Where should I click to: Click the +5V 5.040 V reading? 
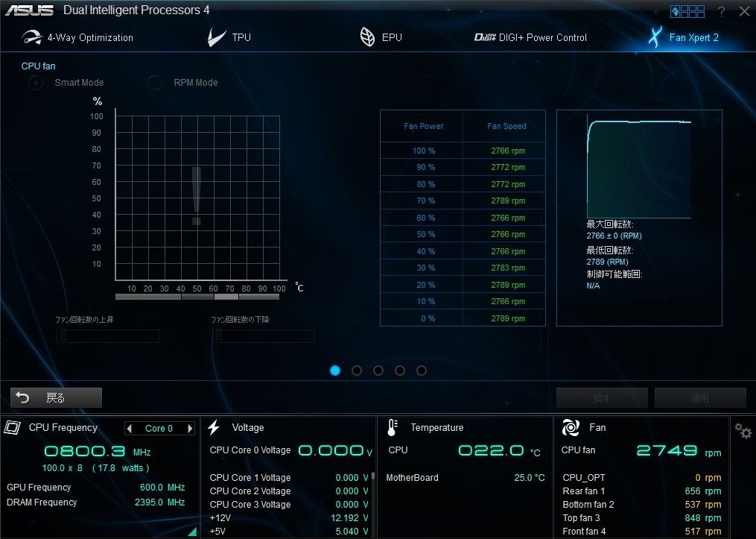pos(352,532)
